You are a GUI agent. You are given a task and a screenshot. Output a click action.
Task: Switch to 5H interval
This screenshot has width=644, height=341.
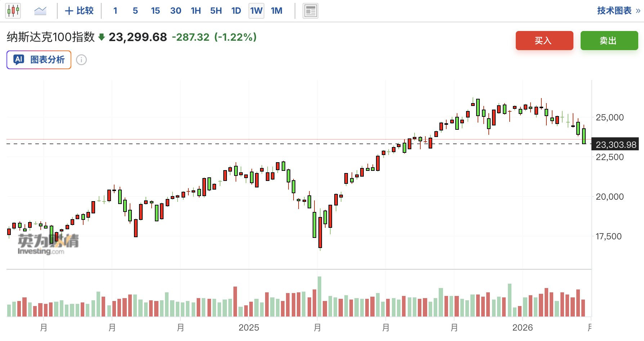coord(216,11)
